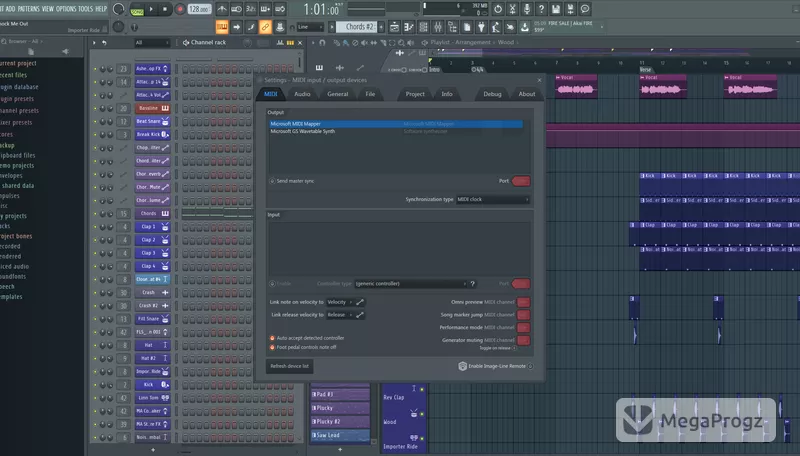
Task: Open Link note on velocity dropdown
Action: coord(340,302)
